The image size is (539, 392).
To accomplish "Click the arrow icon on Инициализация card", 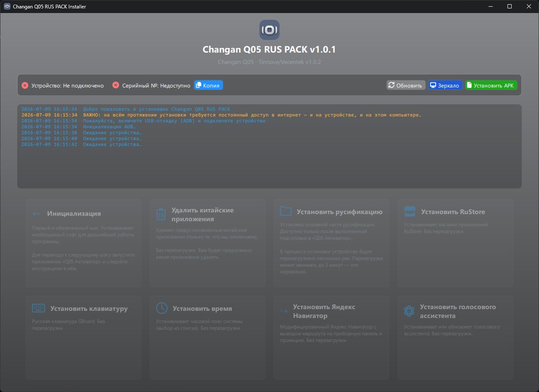I will click(37, 214).
